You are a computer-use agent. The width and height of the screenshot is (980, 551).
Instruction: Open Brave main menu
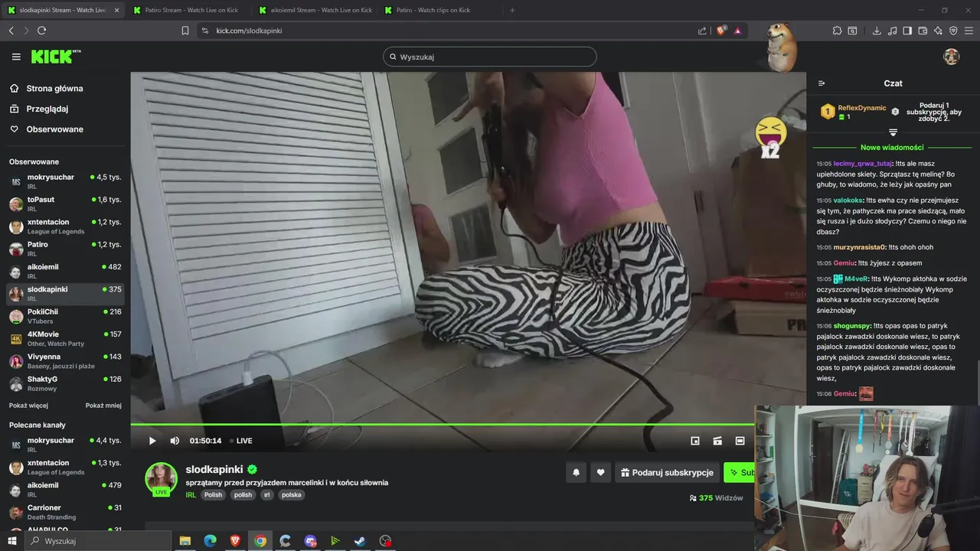click(969, 31)
